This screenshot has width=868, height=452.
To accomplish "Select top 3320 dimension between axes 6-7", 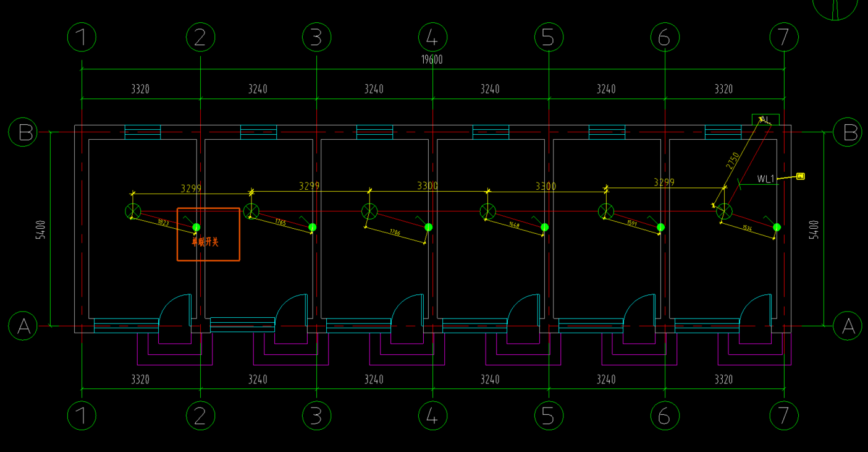I will (723, 89).
